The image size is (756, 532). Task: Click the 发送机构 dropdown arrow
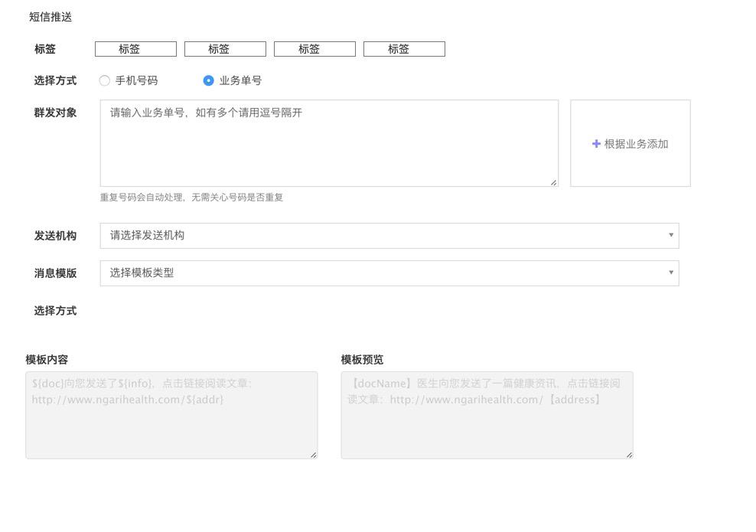(x=670, y=235)
